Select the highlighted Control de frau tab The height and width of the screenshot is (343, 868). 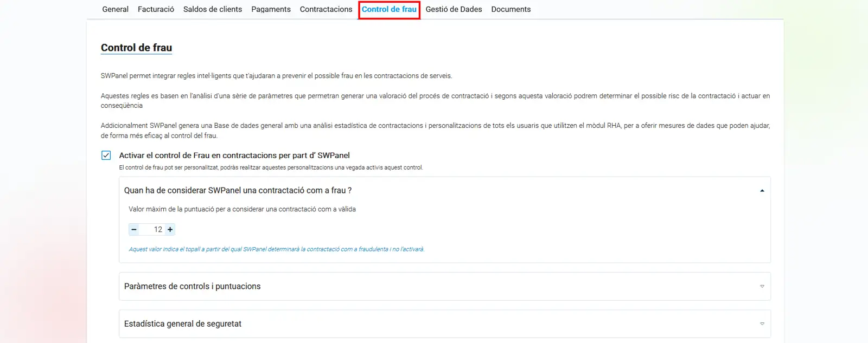click(x=389, y=9)
